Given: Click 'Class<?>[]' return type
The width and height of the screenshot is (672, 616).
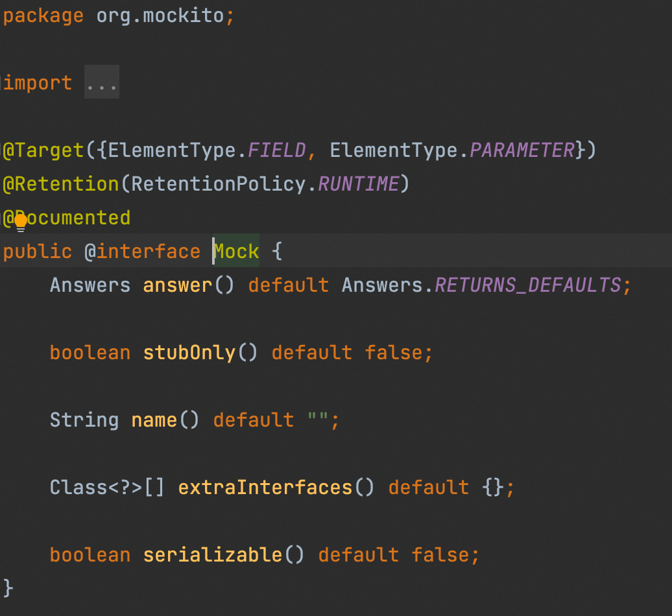Looking at the screenshot, I should [107, 488].
